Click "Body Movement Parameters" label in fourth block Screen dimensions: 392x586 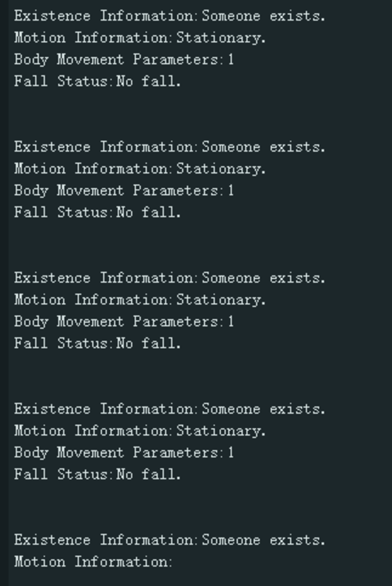[118, 453]
